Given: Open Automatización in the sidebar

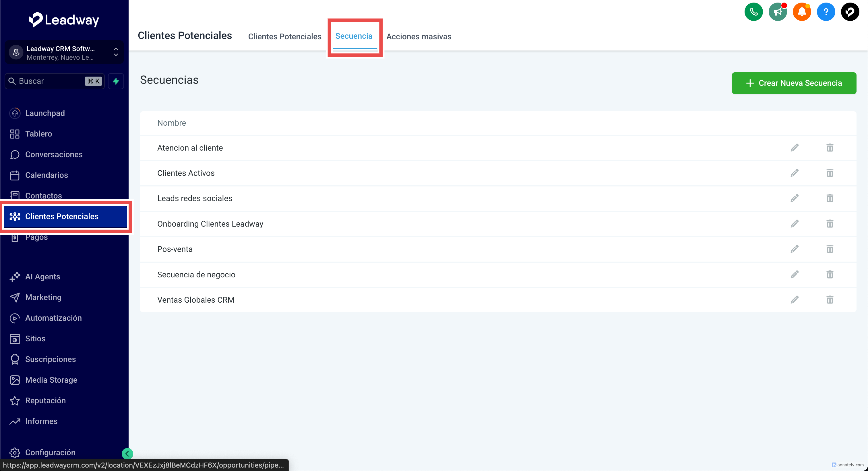Looking at the screenshot, I should click(53, 318).
